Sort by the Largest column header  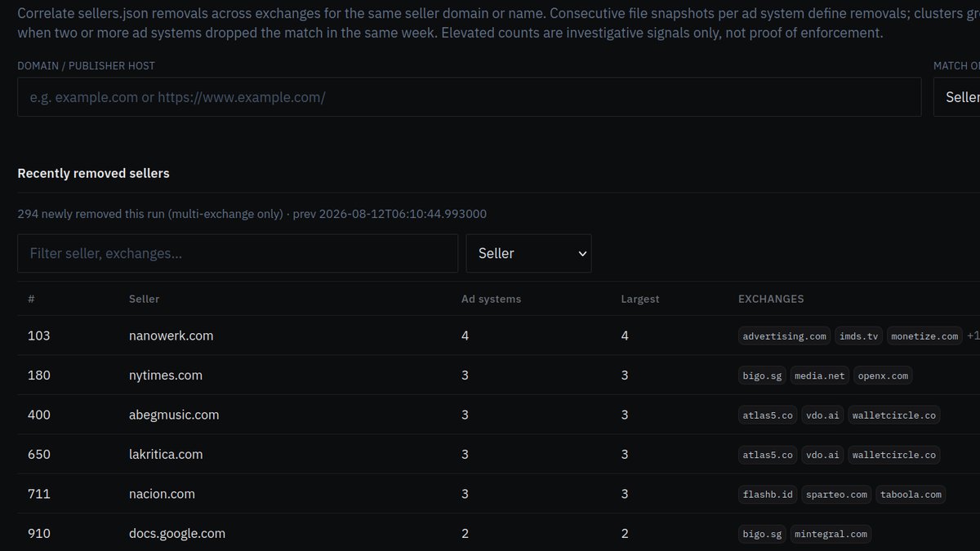pos(640,299)
